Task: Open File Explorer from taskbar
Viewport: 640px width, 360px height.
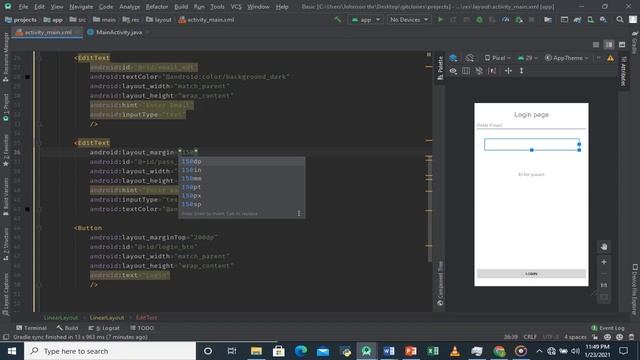Action: pos(256,351)
